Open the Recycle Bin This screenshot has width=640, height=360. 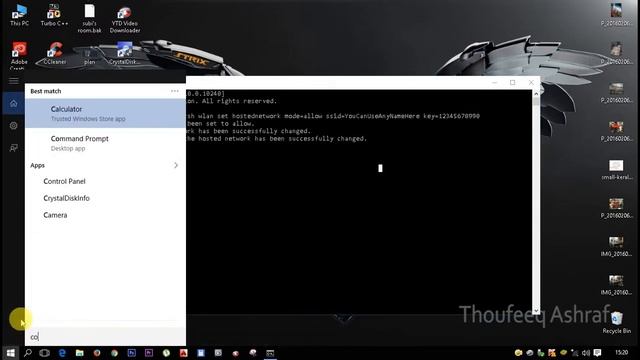[616, 322]
